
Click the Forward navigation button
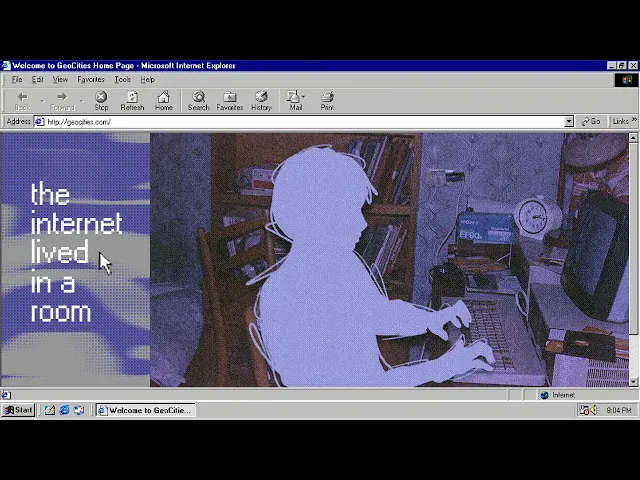tap(62, 101)
